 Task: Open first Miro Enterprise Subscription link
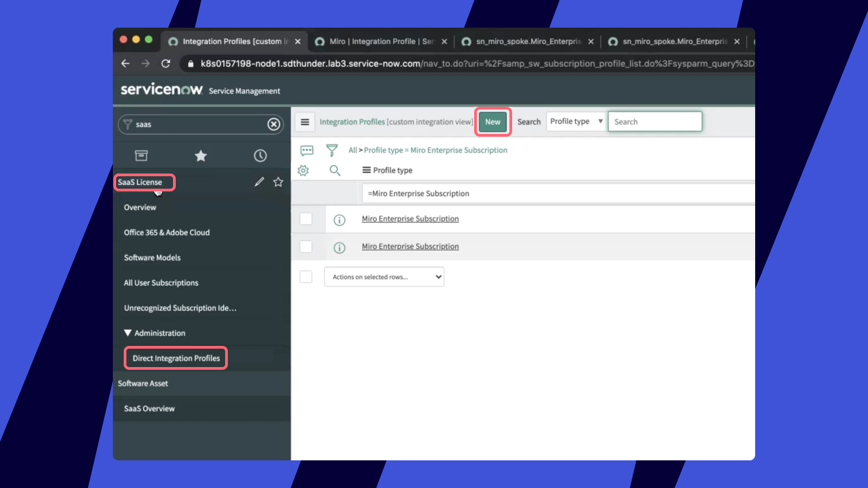pos(410,219)
